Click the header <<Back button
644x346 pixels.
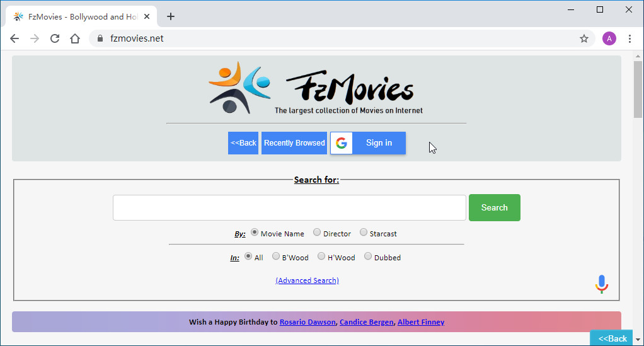(x=243, y=143)
